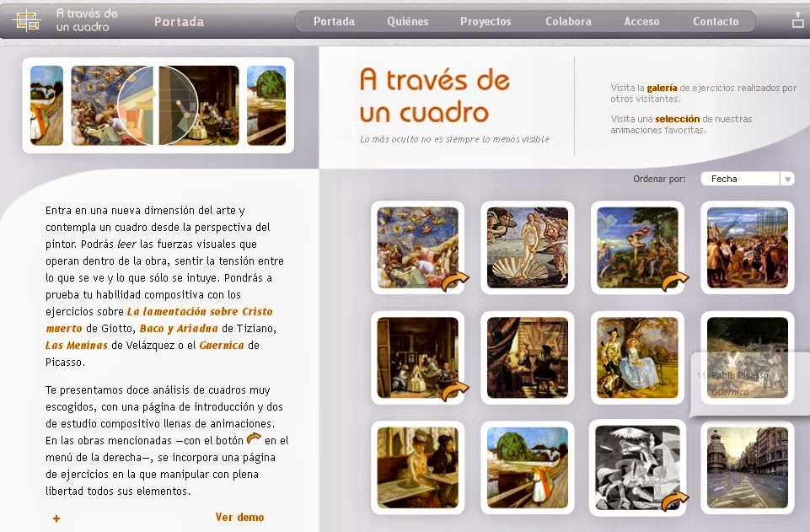The height and width of the screenshot is (532, 810).
Task: Follow the selección link
Action: (677, 119)
